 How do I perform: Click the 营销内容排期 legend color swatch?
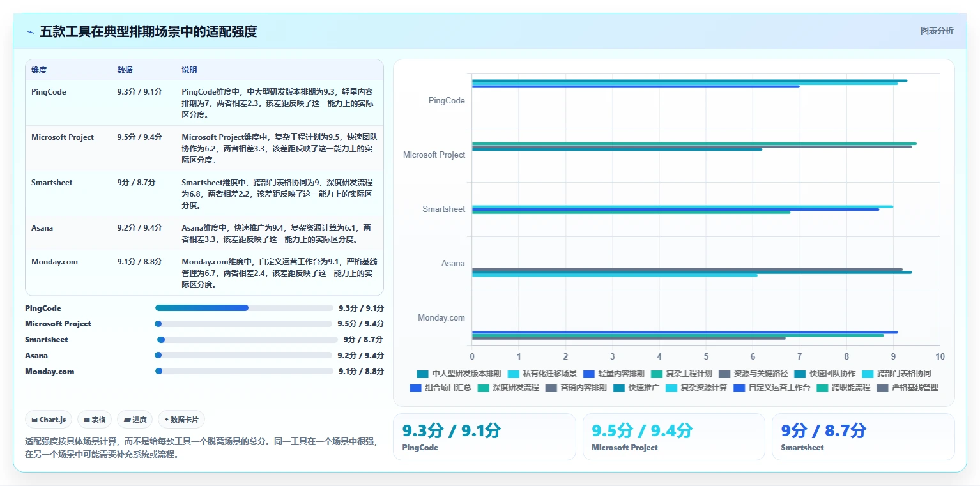[551, 388]
